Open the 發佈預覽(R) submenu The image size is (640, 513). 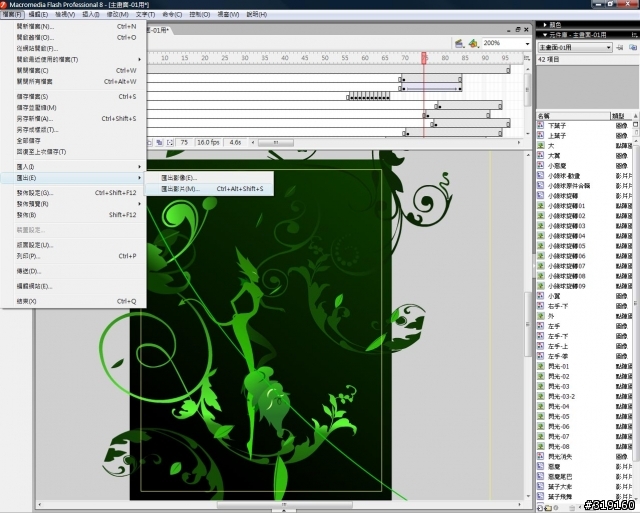[x=73, y=204]
